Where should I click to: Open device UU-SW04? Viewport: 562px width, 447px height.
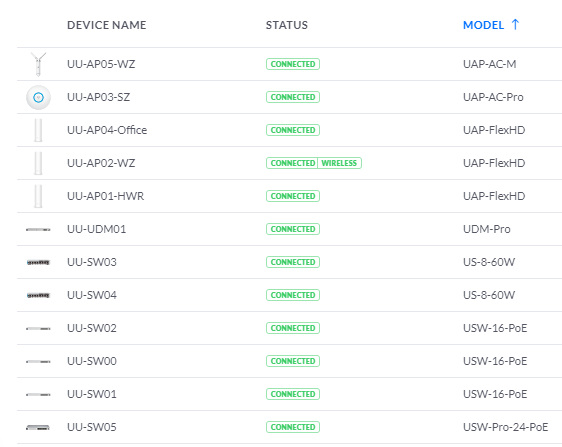click(x=92, y=295)
